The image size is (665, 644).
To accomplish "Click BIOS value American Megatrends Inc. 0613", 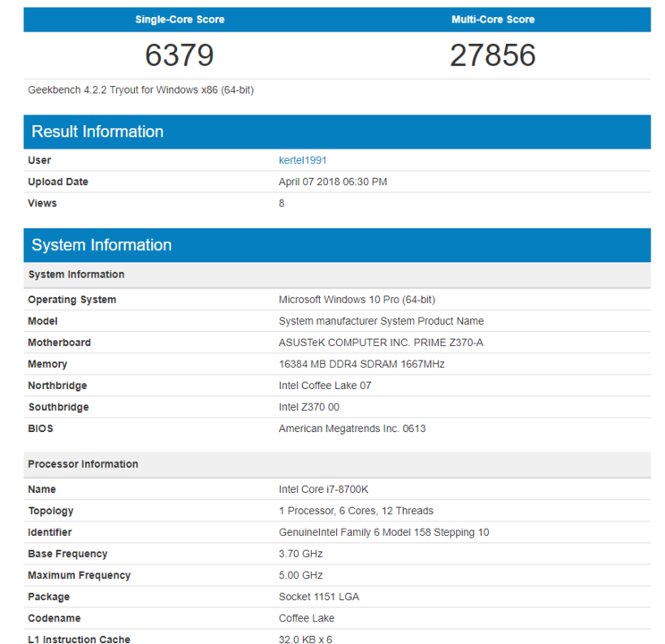I will click(352, 428).
